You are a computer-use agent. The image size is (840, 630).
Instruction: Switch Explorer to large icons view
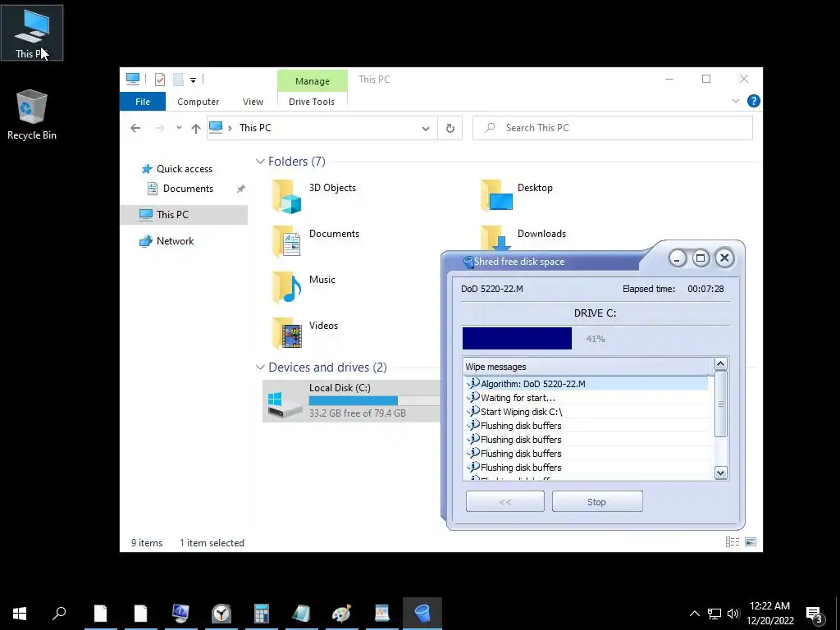coord(751,542)
